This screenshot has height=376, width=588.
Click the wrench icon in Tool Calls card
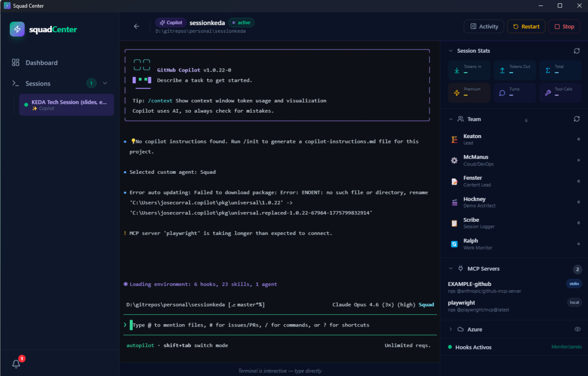coord(548,93)
